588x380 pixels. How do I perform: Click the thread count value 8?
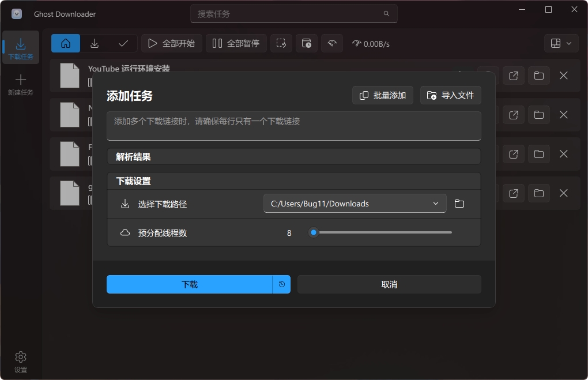(289, 233)
